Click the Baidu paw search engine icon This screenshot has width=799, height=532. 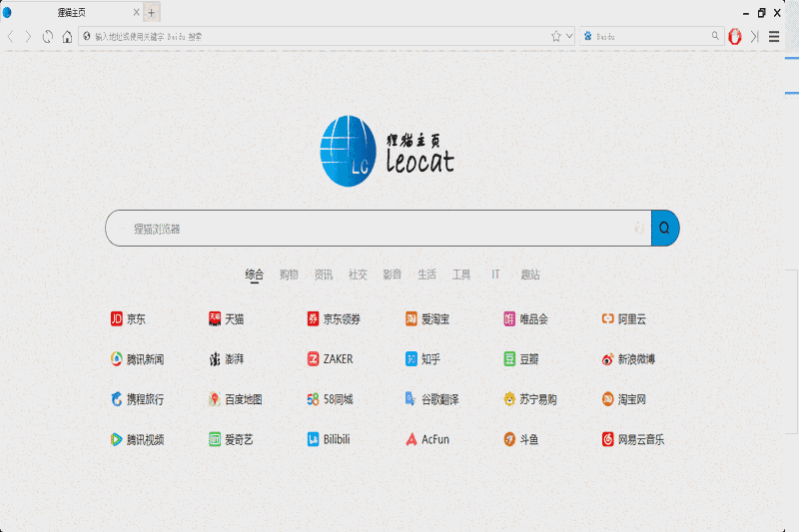[x=588, y=36]
